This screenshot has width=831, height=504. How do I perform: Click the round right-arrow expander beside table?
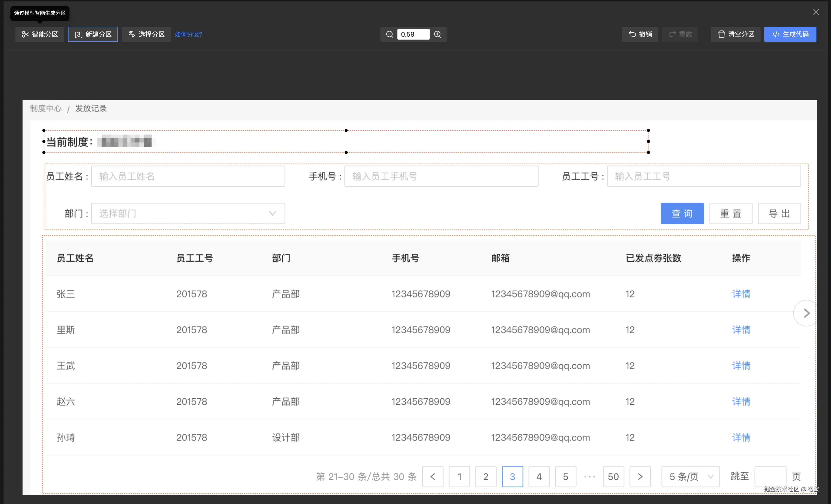(806, 313)
